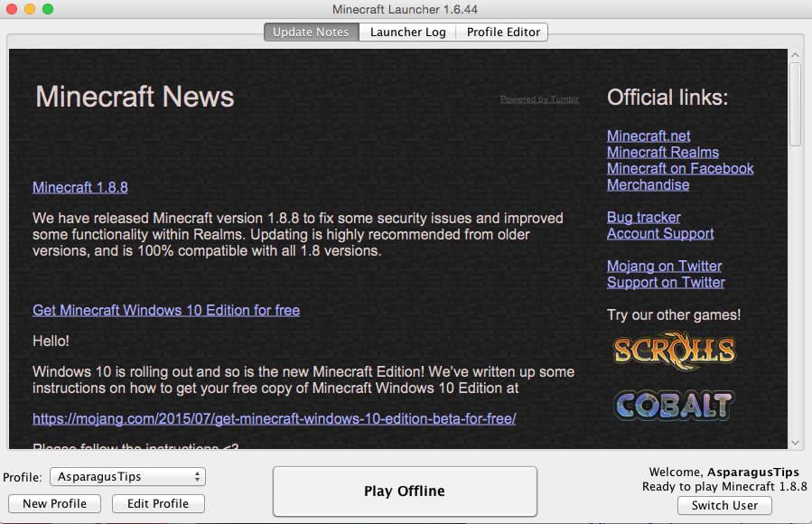This screenshot has width=812, height=524.
Task: Open the Minecraft Realms link
Action: [663, 152]
